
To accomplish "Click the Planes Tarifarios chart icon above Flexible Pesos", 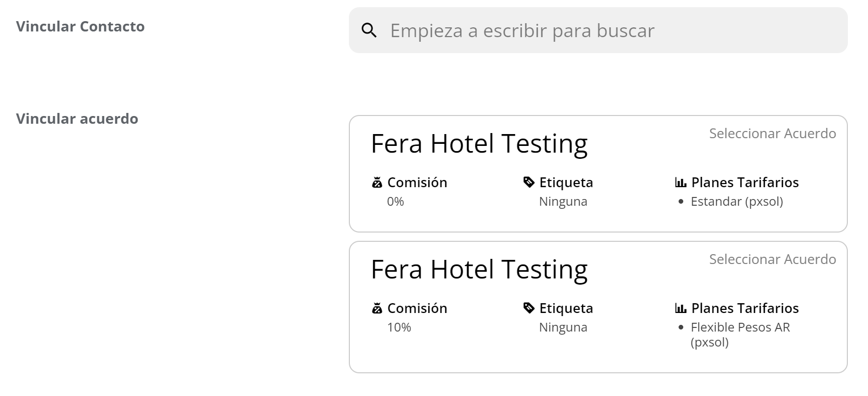I will click(x=681, y=308).
